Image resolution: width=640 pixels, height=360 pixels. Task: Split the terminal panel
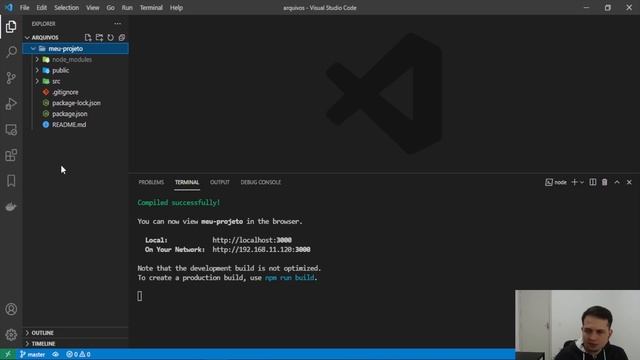(593, 182)
